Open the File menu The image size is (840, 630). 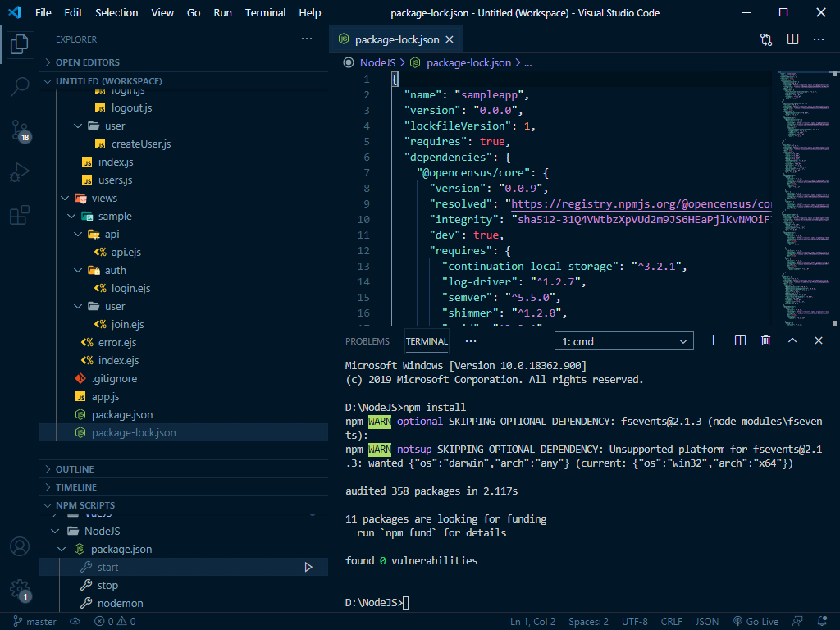pyautogui.click(x=43, y=13)
